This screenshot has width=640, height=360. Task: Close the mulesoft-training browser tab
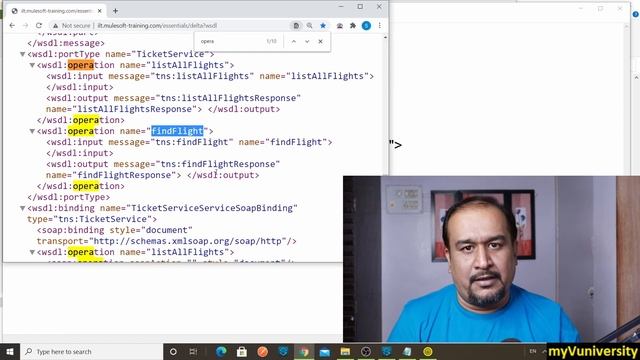coord(100,11)
